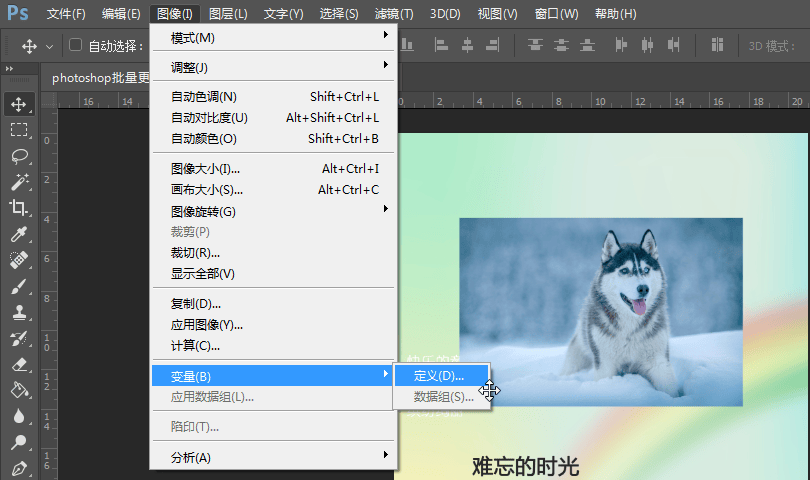Click align right edges icon
810x480 pixels.
pos(493,45)
